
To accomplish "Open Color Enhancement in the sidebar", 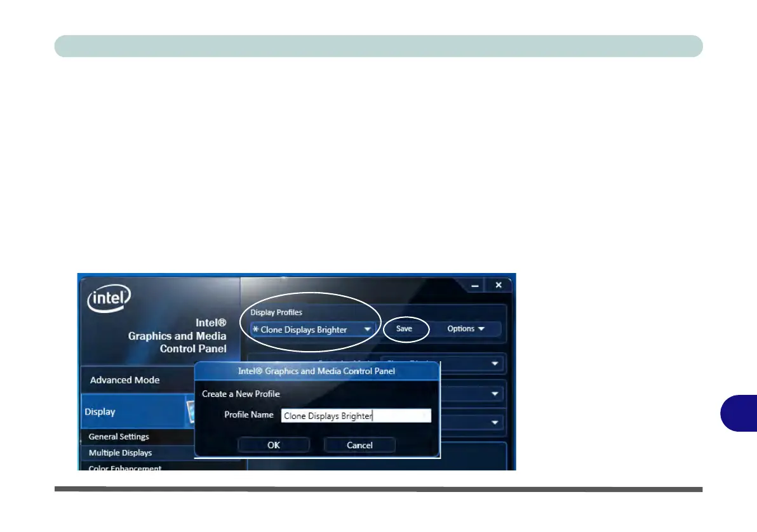I will click(125, 468).
